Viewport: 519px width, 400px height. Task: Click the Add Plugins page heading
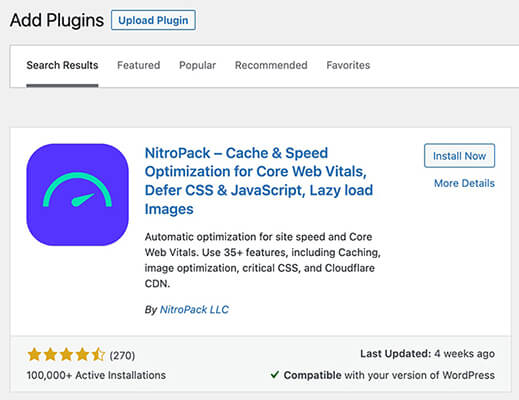(x=57, y=20)
